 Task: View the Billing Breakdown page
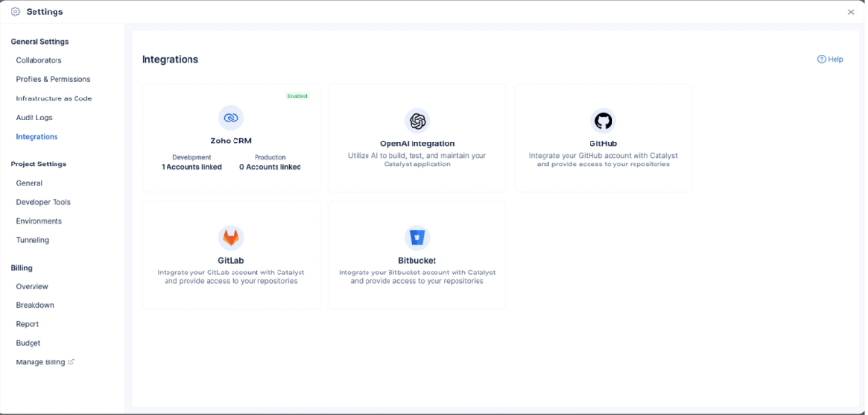[34, 305]
